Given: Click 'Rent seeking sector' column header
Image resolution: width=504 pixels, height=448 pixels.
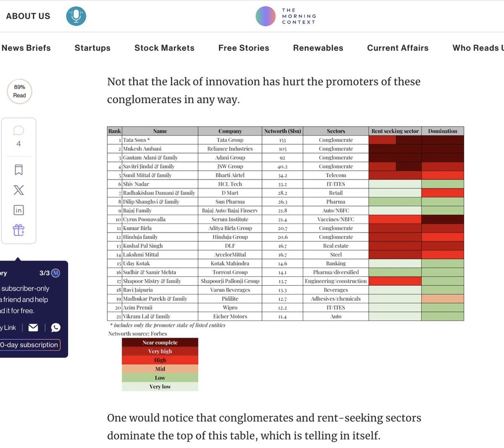Looking at the screenshot, I should click(395, 131).
